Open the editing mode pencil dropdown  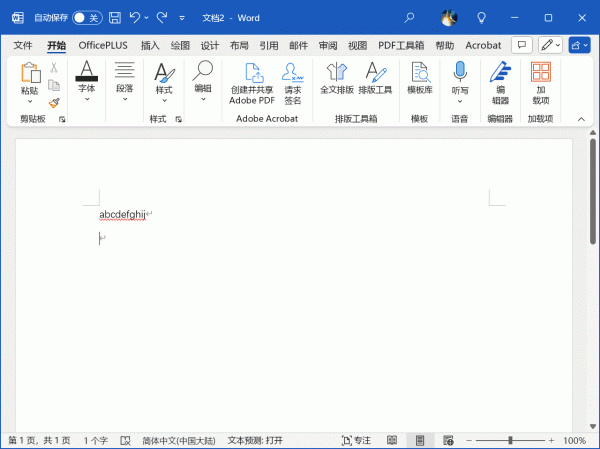coord(550,45)
